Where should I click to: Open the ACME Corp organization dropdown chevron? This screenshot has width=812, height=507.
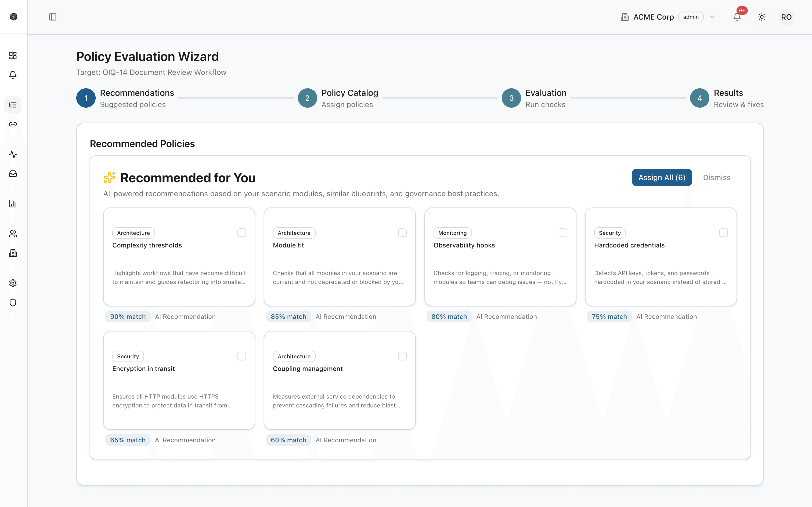[x=712, y=17]
